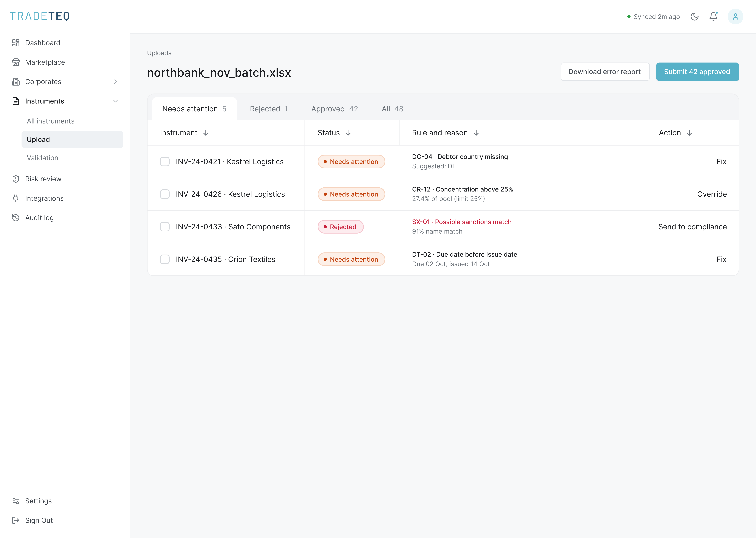756x538 pixels.
Task: Open user profile avatar icon
Action: click(735, 17)
